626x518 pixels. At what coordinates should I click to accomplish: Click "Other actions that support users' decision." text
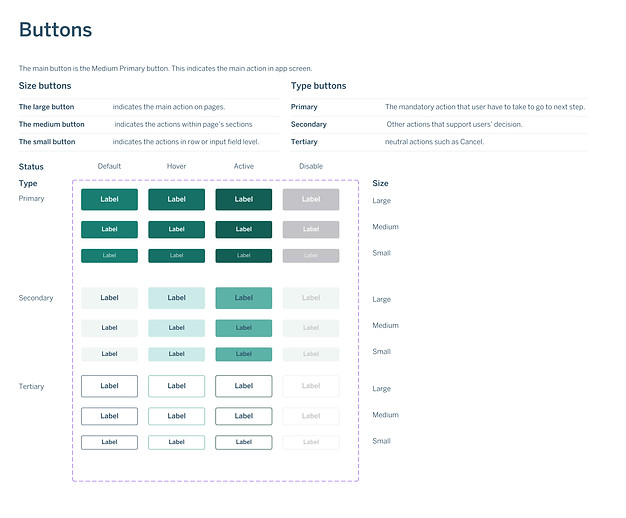pos(454,125)
